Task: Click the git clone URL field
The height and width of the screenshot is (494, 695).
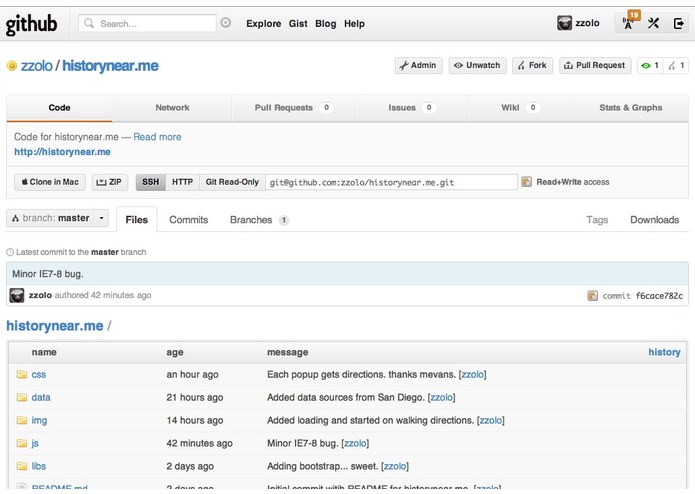Action: tap(391, 182)
